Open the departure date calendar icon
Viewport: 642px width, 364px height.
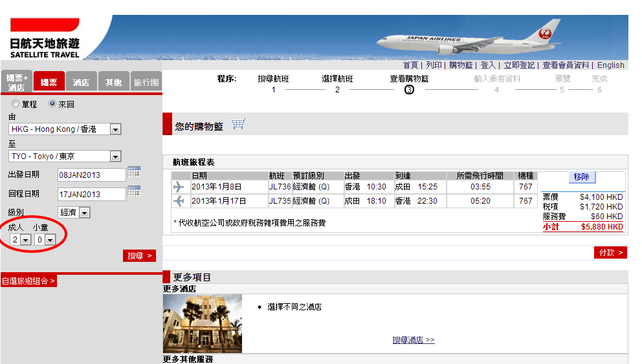[x=134, y=172]
